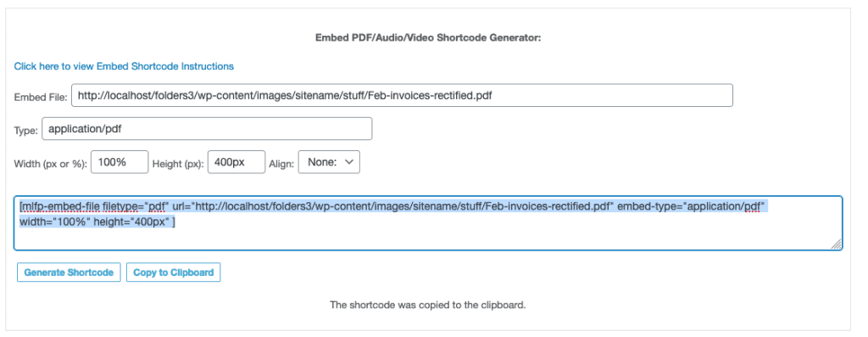The width and height of the screenshot is (868, 337).
Task: Click the 'Type:' label text
Action: (x=26, y=131)
